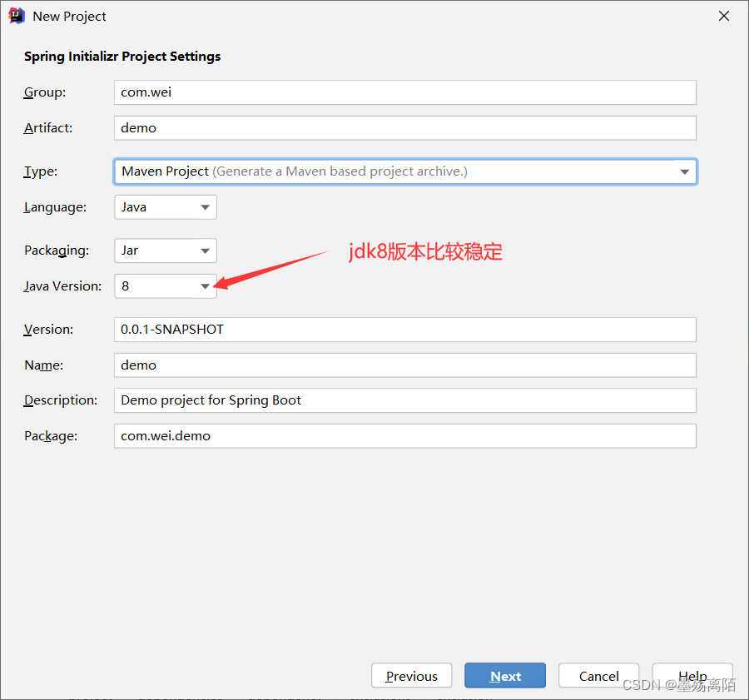The height and width of the screenshot is (700, 749).
Task: Click the Name input field
Action: click(405, 365)
